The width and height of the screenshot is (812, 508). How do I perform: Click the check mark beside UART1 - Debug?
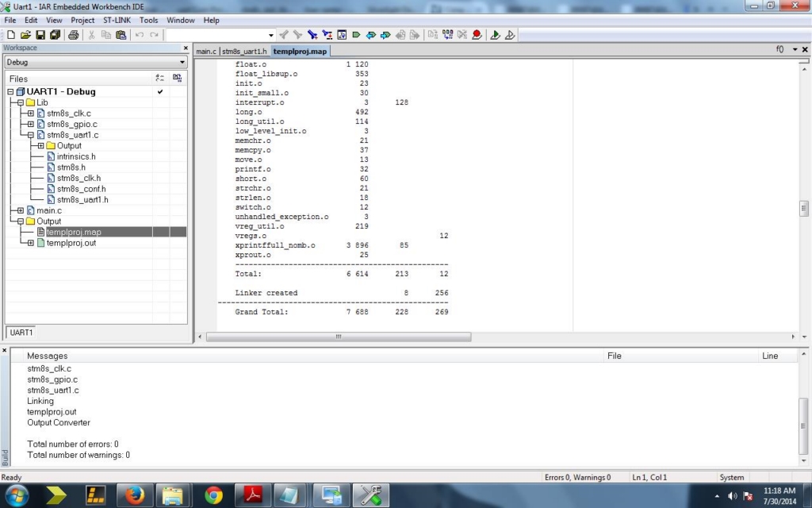tap(160, 92)
